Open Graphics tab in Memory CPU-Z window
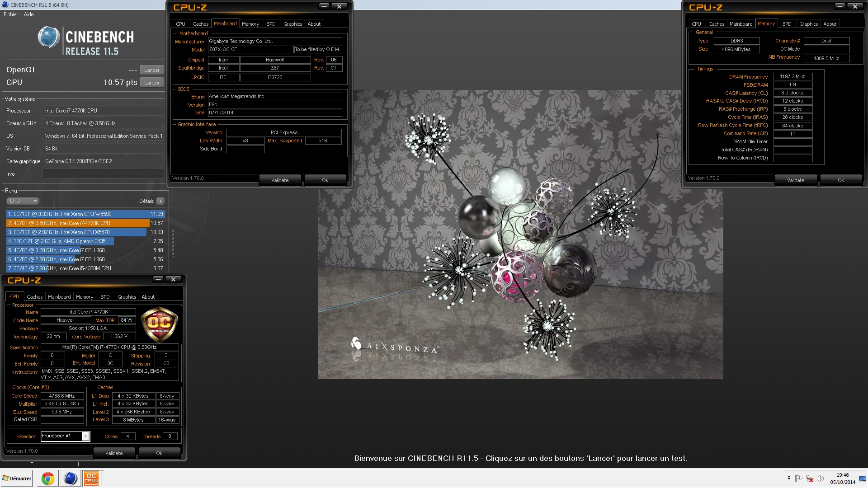This screenshot has height=488, width=868. (808, 24)
